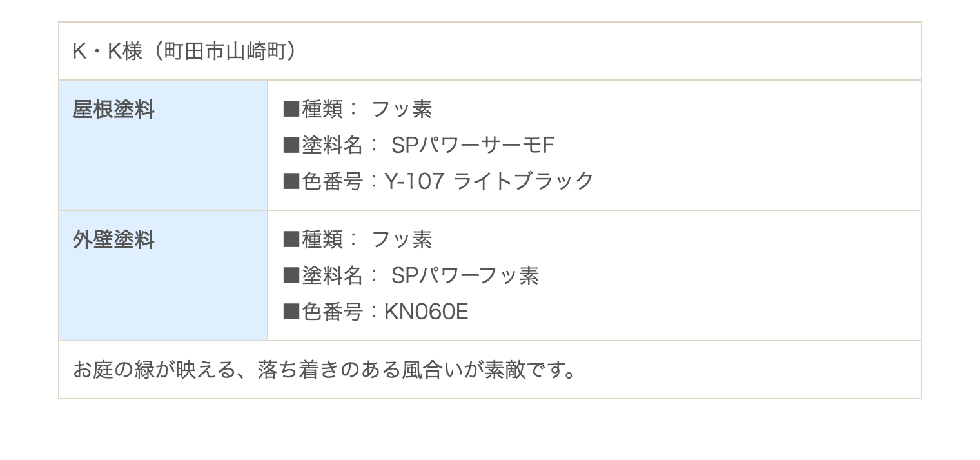
Task: Click the exterior wall 種類: フッ素 line
Action: pos(358,240)
